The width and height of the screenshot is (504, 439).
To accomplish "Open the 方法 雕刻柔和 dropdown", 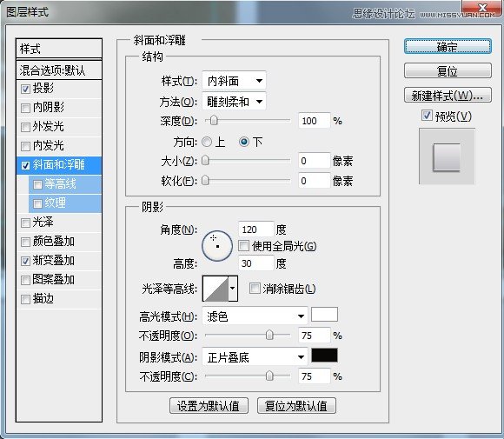I will tap(234, 102).
